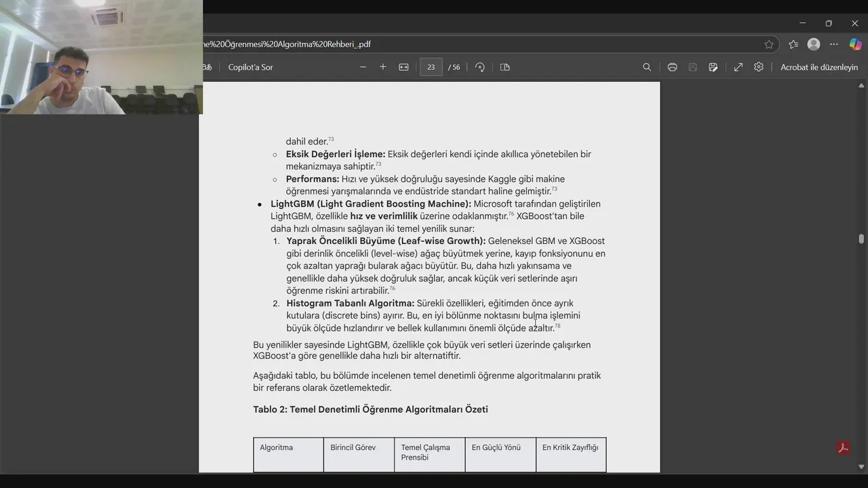This screenshot has width=868, height=488.
Task: Zoom out the PDF with the minus icon
Action: coord(363,67)
